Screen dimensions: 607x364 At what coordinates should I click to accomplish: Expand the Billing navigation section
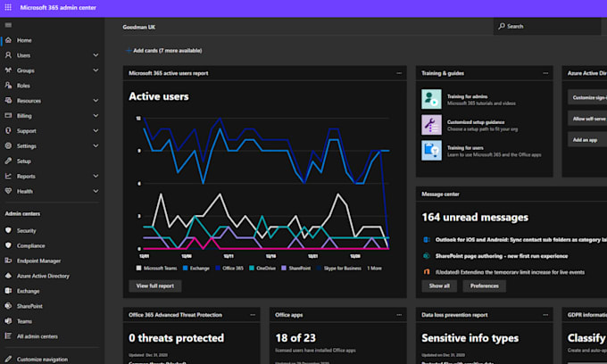96,116
